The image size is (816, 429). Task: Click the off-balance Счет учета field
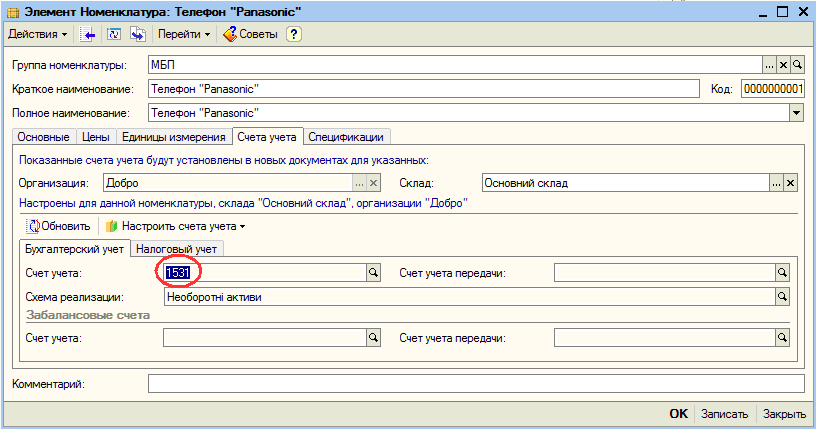coord(265,338)
